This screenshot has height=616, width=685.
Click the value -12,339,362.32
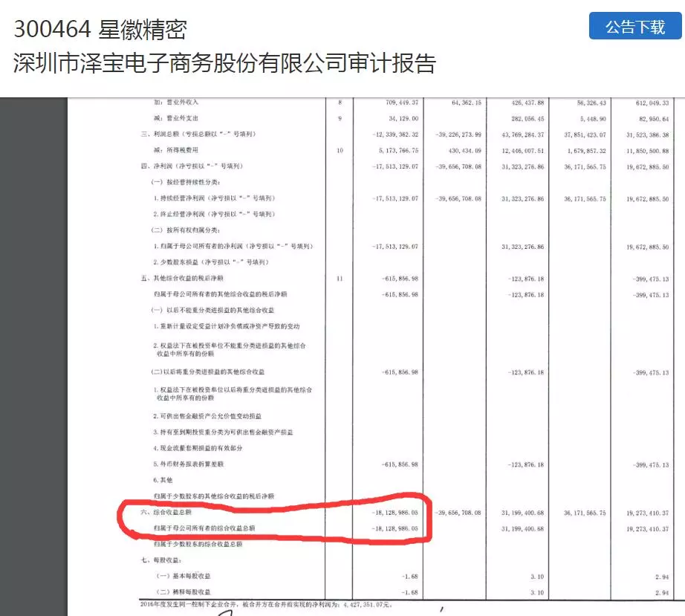point(395,134)
